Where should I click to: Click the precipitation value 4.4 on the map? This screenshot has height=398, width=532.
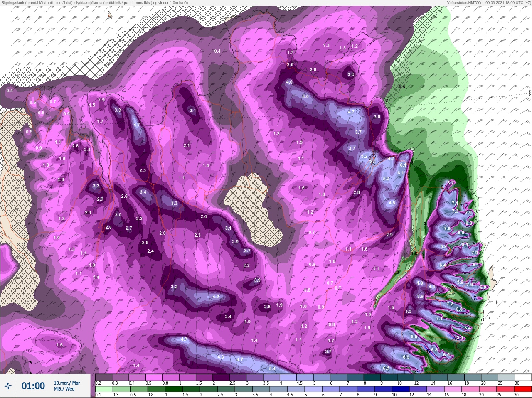(x=432, y=287)
